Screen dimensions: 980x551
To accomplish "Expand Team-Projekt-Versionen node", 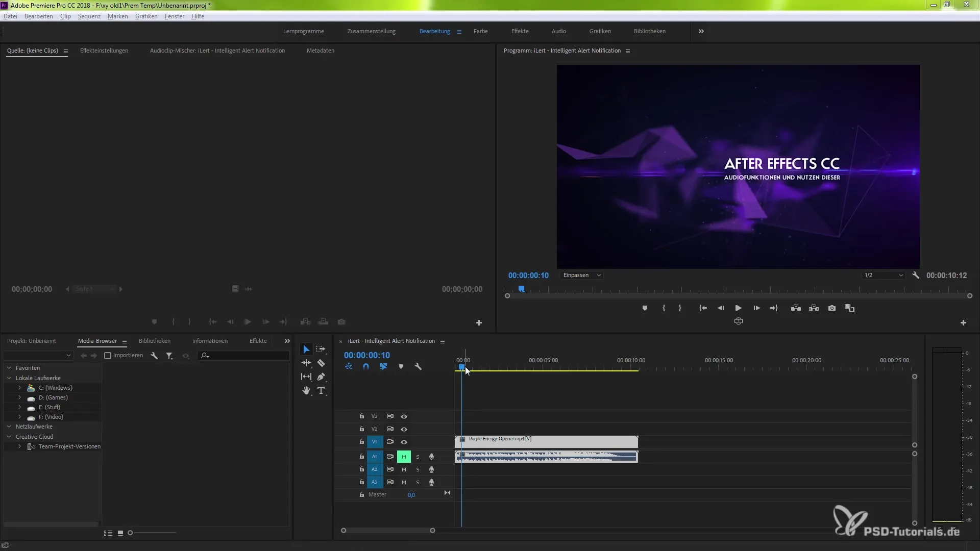I will pos(19,446).
